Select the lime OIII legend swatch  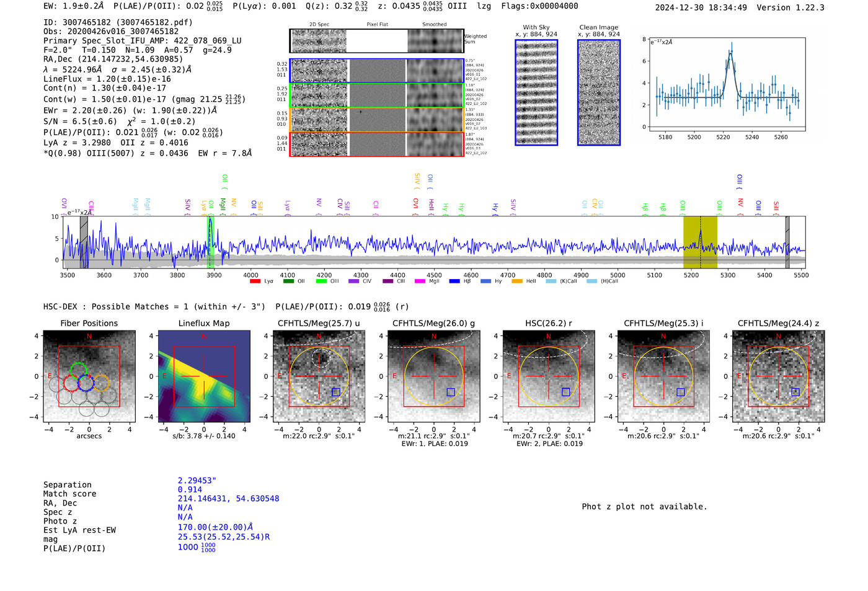[x=321, y=282]
